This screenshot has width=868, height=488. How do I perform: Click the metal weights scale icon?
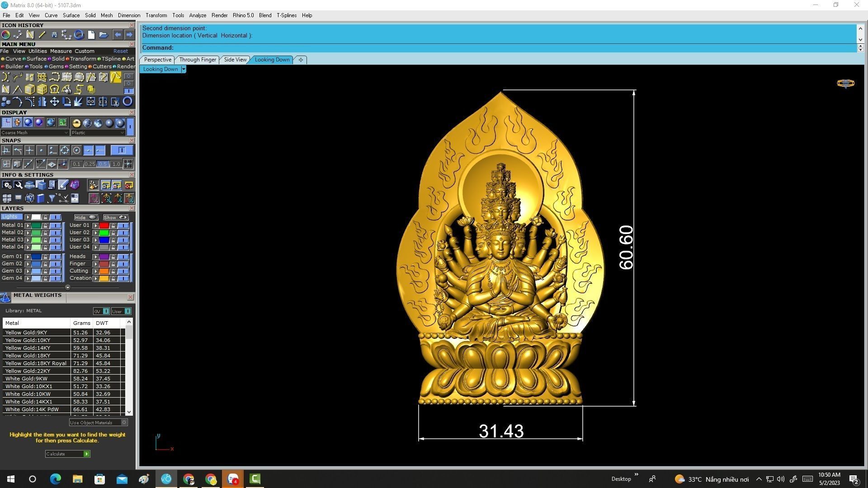(5, 297)
